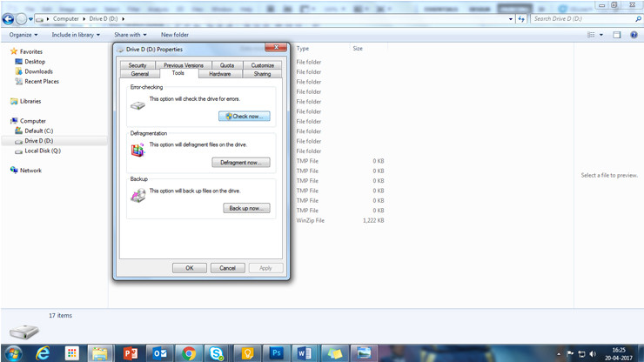This screenshot has width=644, height=362.
Task: Open Word from the taskbar
Action: [305, 353]
